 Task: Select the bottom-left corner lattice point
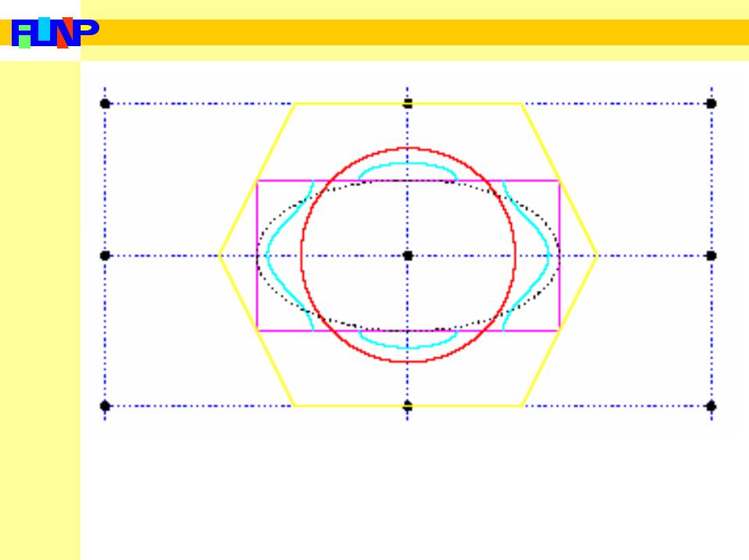pos(105,406)
